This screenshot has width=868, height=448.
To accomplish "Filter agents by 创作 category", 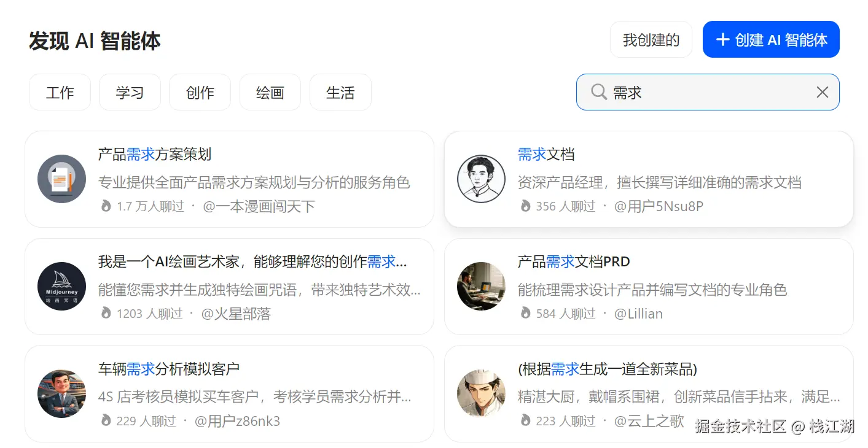I will [x=200, y=93].
